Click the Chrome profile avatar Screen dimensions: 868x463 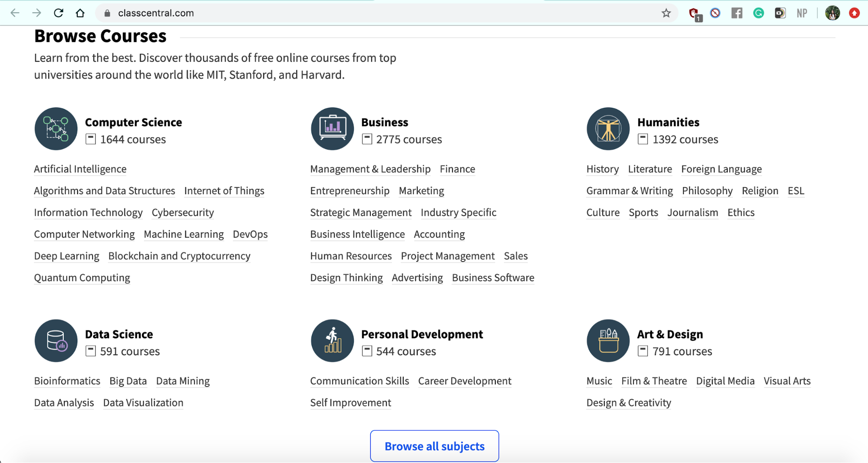click(x=832, y=13)
